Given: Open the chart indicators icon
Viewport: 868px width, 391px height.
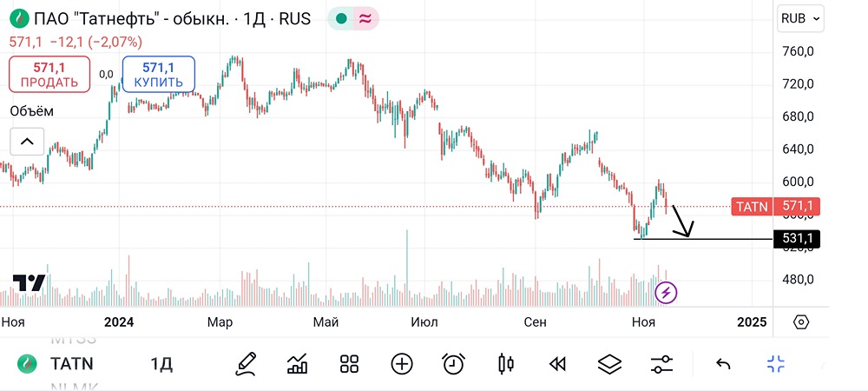Looking at the screenshot, I should point(298,364).
